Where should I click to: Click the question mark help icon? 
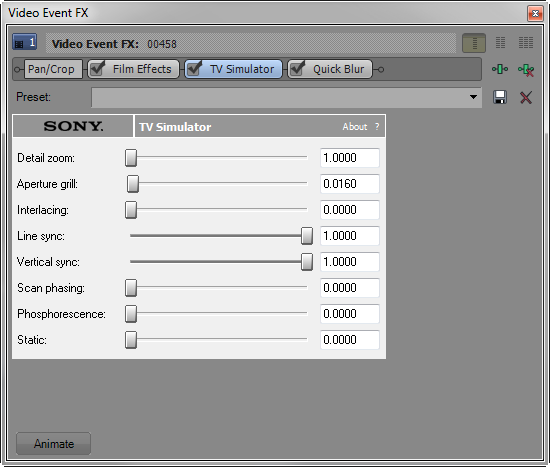pos(377,127)
